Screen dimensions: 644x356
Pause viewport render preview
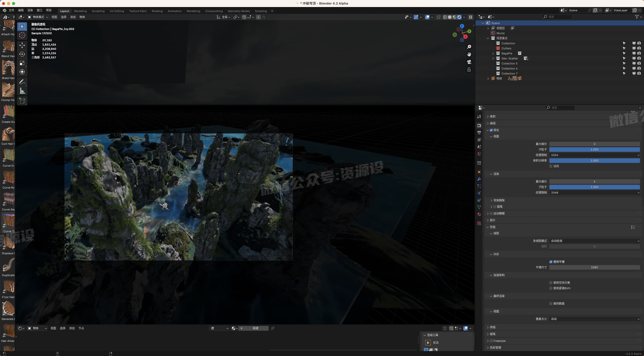tap(470, 17)
